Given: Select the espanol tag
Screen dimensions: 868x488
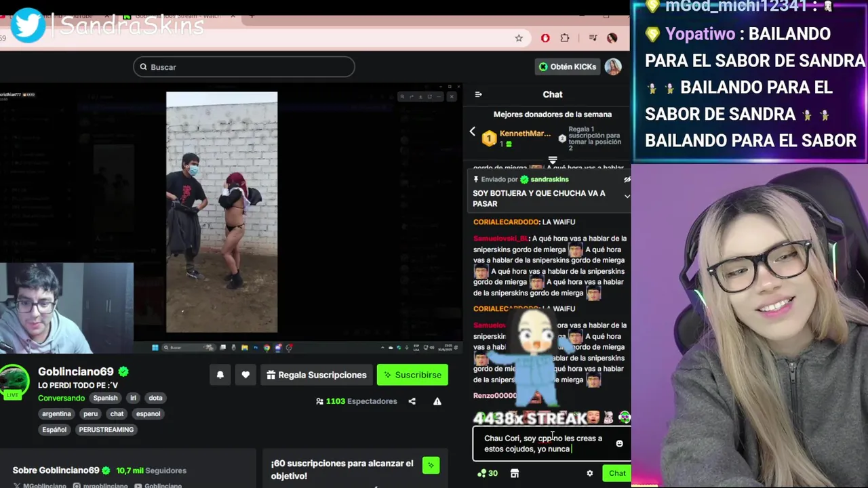Looking at the screenshot, I should click(x=148, y=413).
